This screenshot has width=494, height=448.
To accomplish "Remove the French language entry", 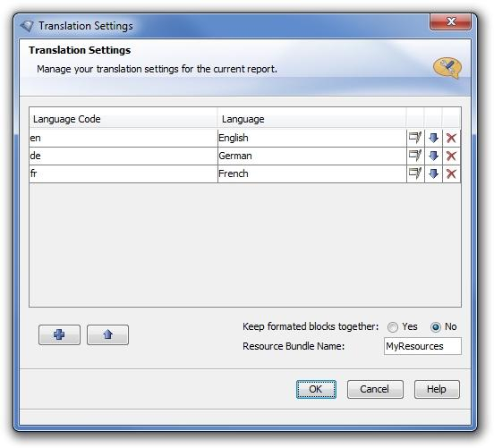I will [451, 173].
